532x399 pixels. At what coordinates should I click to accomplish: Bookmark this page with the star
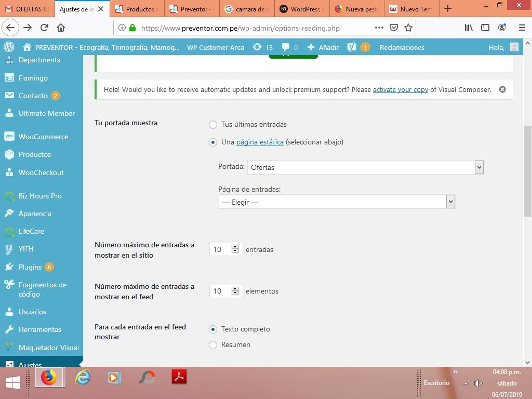[408, 28]
